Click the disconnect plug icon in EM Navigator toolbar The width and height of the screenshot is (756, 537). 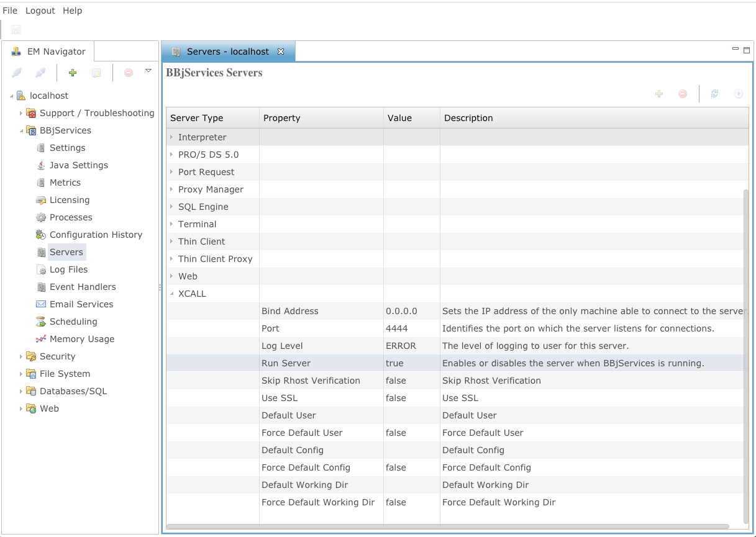tap(40, 73)
